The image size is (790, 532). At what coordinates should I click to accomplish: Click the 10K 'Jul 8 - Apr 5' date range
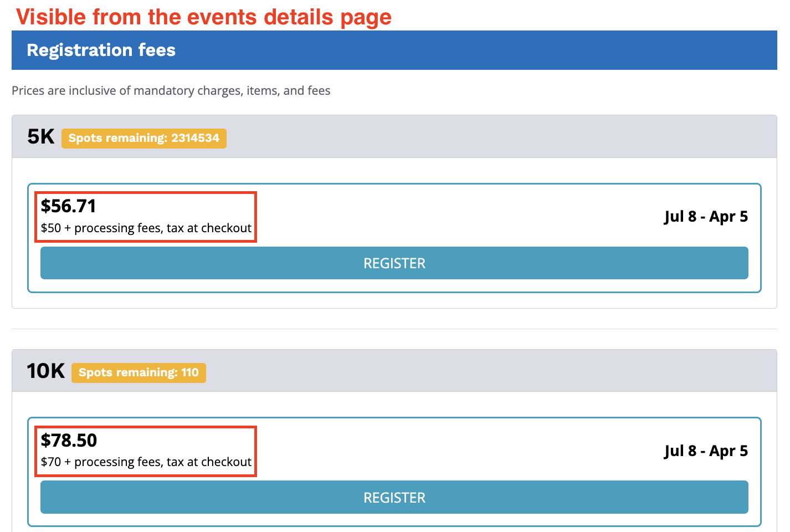[706, 451]
